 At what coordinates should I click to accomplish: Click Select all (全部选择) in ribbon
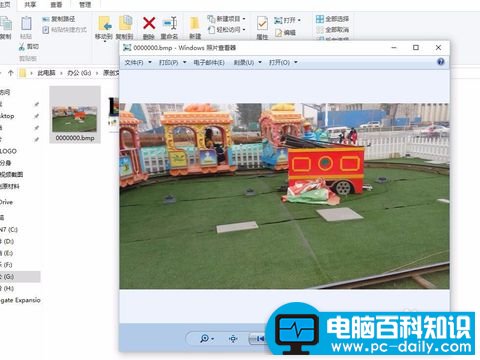point(332,19)
